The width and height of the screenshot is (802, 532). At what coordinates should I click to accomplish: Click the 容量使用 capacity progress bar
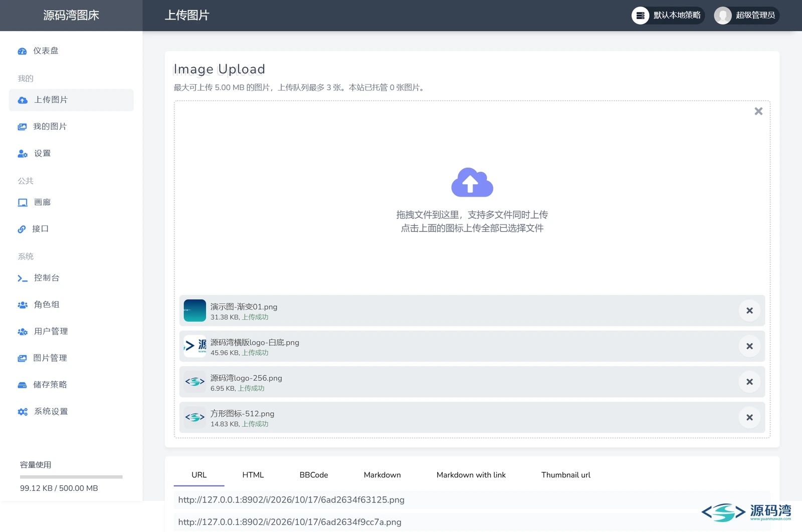[71, 477]
